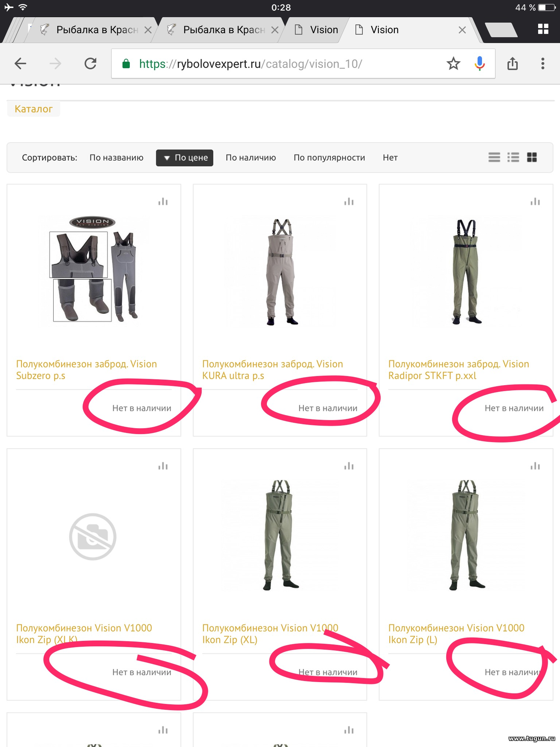
Task: Add Vision KURA ultra p.s to comparison
Action: point(349,201)
